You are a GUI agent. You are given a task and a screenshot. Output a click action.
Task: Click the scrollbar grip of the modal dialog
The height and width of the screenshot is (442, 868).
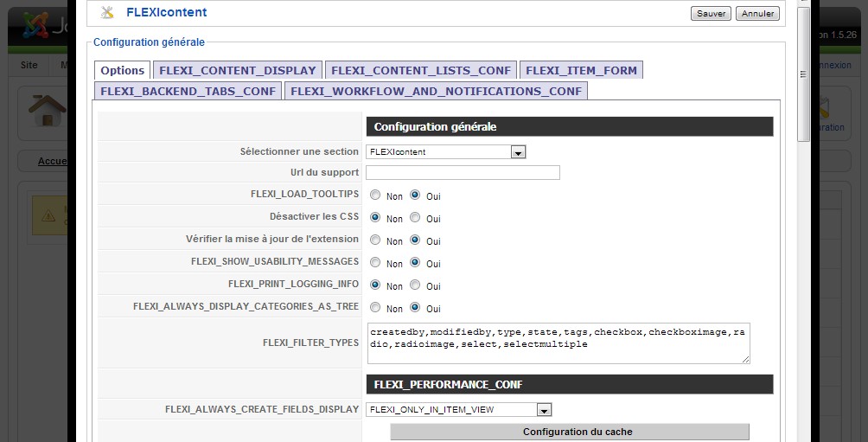803,74
